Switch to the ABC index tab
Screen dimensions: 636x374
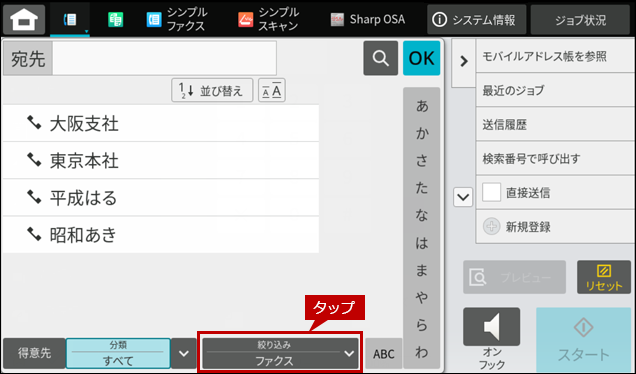[384, 354]
